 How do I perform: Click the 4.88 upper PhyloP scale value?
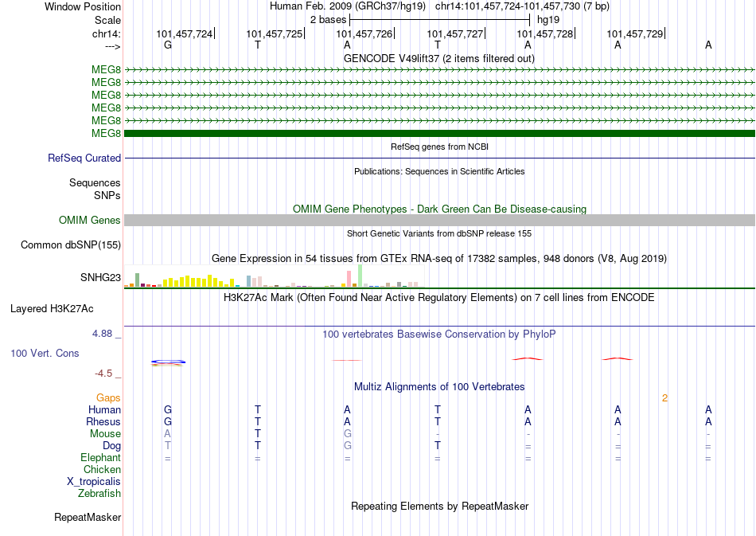click(x=102, y=334)
